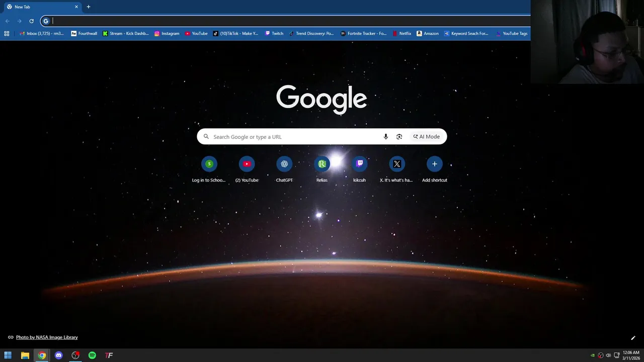Open the Netflix bookmark
Viewport: 644px width, 362px height.
pyautogui.click(x=401, y=34)
